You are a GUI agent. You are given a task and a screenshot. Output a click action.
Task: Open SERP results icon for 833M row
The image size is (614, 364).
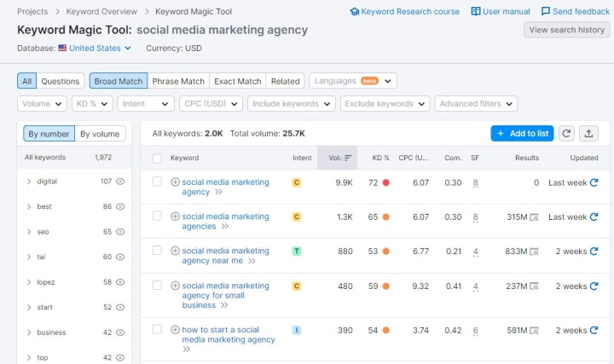[534, 251]
